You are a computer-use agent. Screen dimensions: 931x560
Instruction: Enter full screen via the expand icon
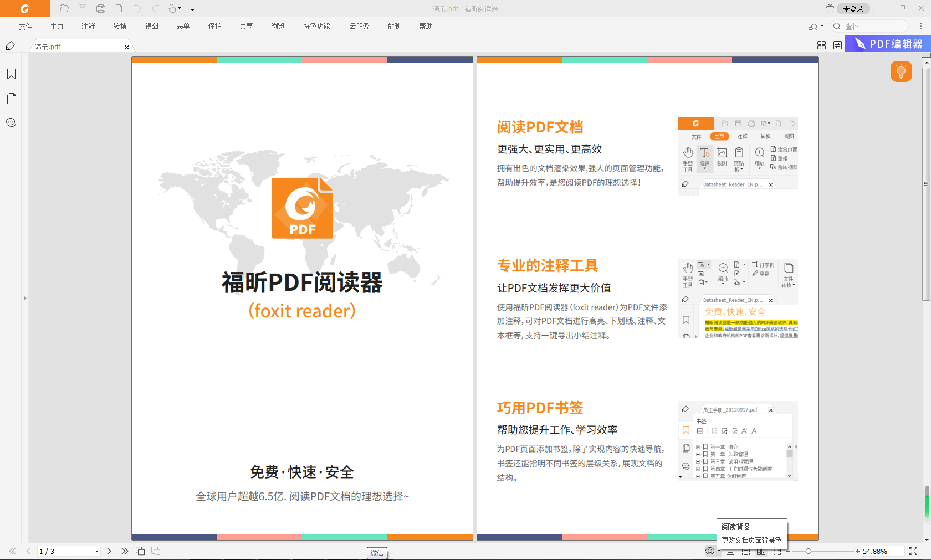click(x=913, y=551)
